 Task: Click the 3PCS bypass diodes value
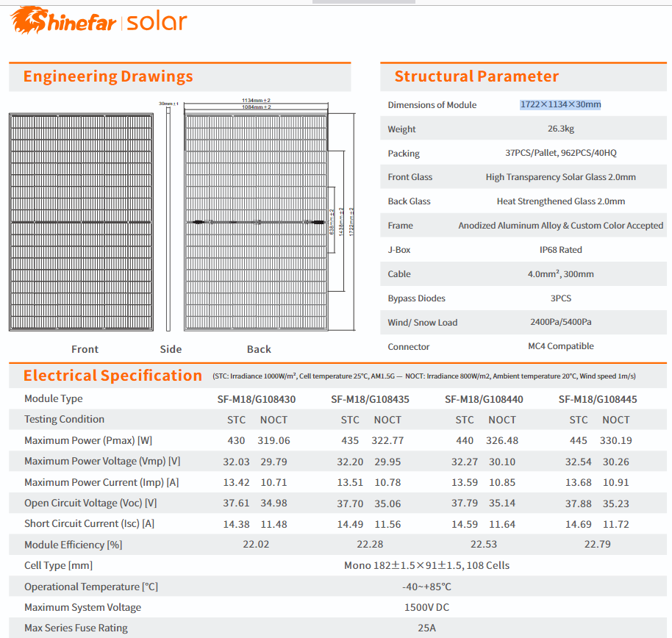pyautogui.click(x=560, y=298)
